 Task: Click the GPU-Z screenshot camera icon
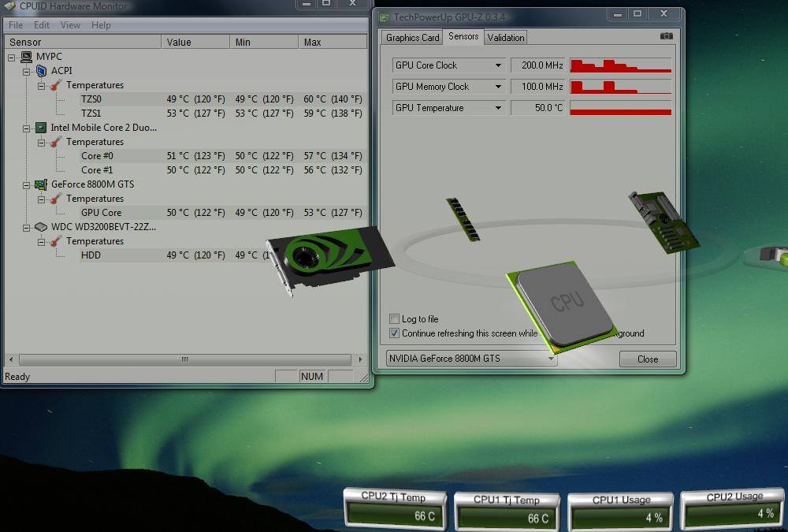click(667, 36)
